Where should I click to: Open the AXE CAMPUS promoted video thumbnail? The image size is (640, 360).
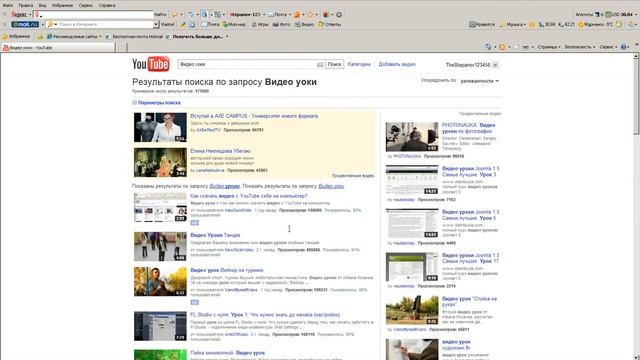(160, 127)
